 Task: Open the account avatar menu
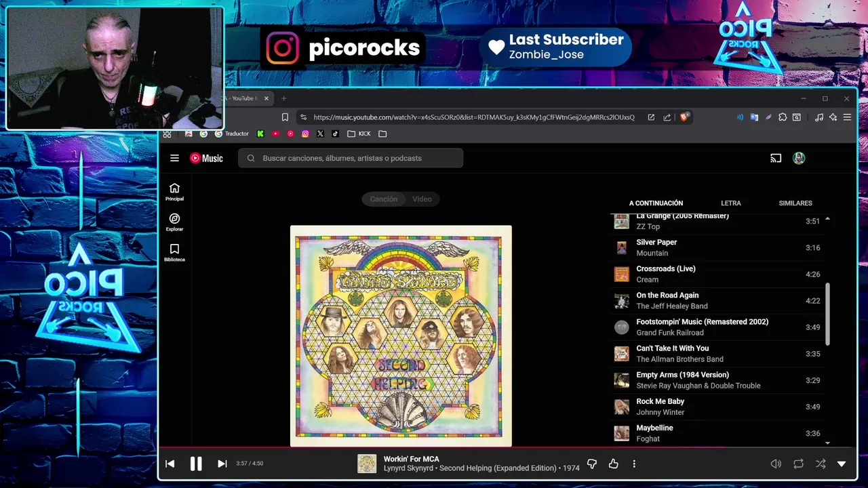[x=799, y=158]
